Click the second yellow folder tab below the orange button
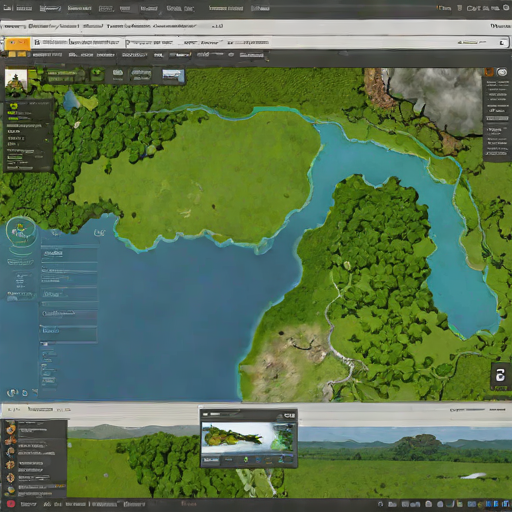Image resolution: width=512 pixels, height=512 pixels. click(22, 54)
